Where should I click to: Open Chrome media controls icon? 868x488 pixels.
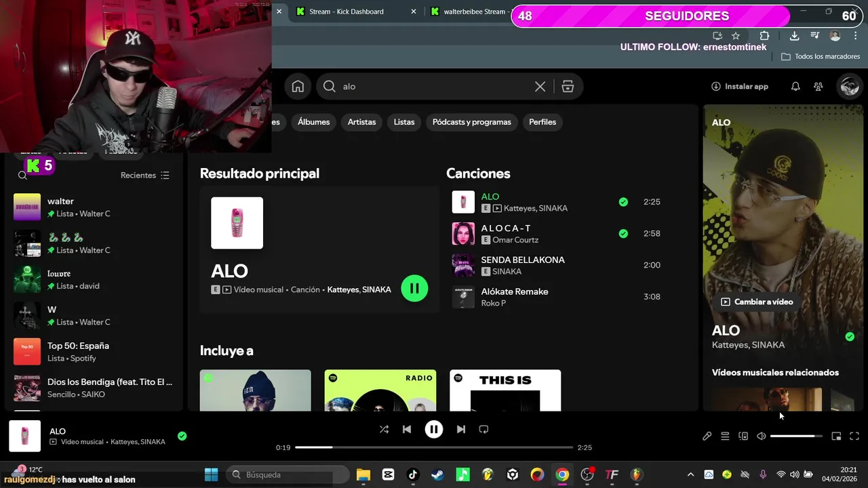815,36
